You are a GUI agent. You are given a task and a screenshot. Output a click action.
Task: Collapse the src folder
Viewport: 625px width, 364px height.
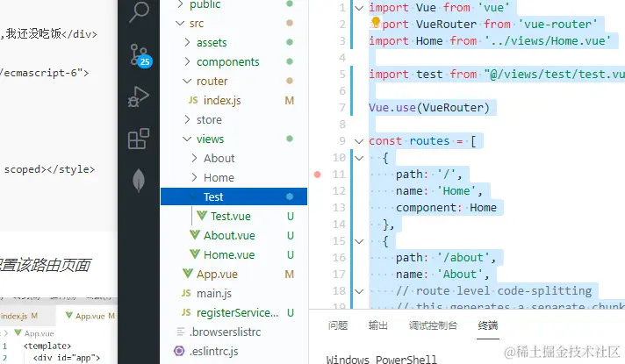(x=180, y=24)
